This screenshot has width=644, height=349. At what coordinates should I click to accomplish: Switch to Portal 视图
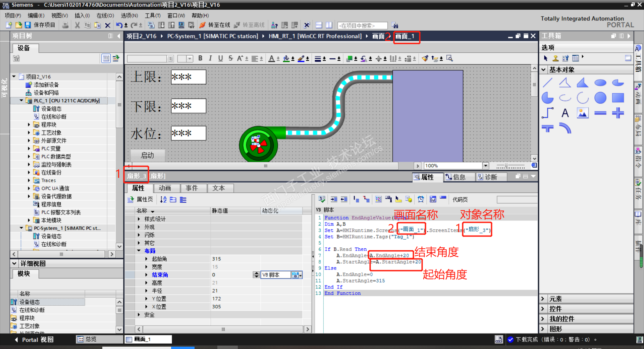coord(34,340)
